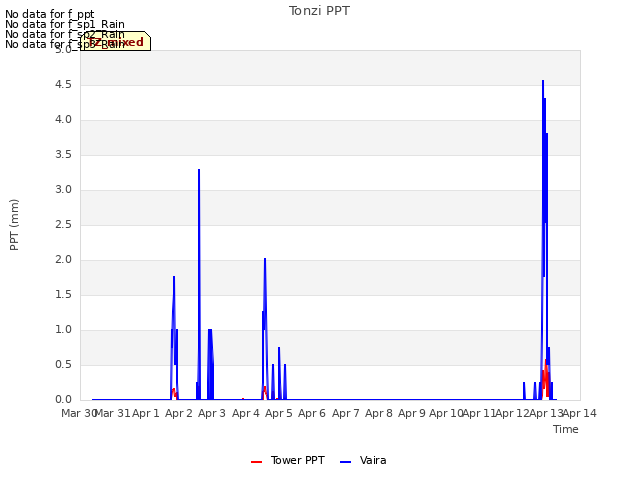Click the 2.0 mm Vaira peak near Apr 5

[265, 259]
